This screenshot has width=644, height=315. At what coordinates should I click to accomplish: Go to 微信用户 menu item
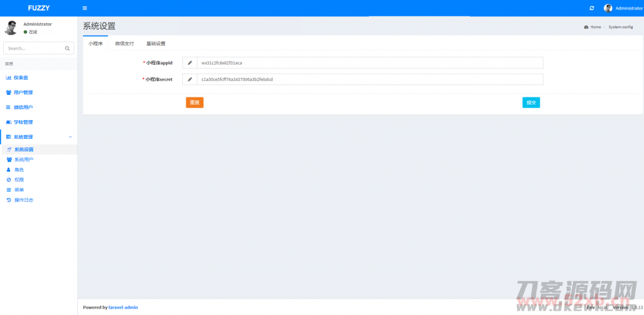(23, 108)
